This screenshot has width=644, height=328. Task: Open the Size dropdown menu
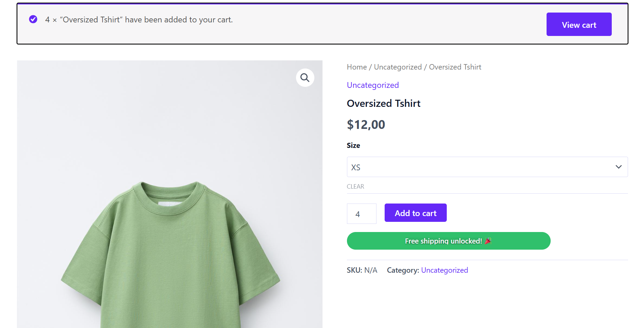click(x=487, y=167)
